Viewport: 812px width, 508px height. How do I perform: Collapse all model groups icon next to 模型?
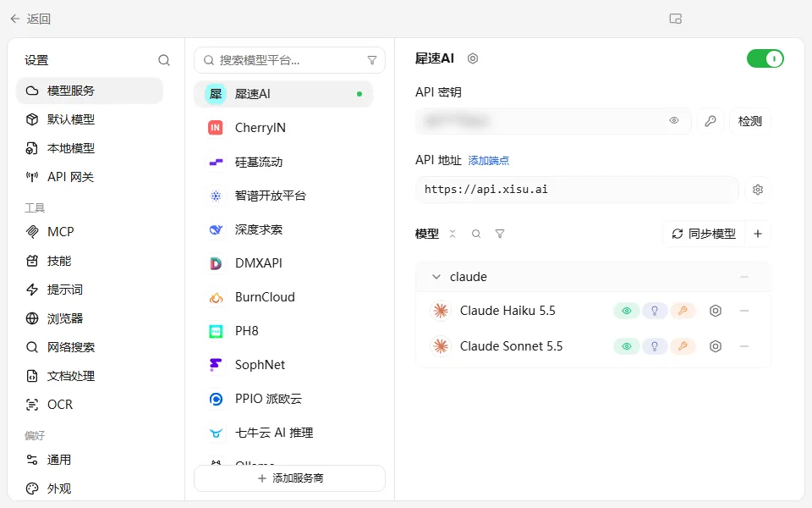click(453, 234)
